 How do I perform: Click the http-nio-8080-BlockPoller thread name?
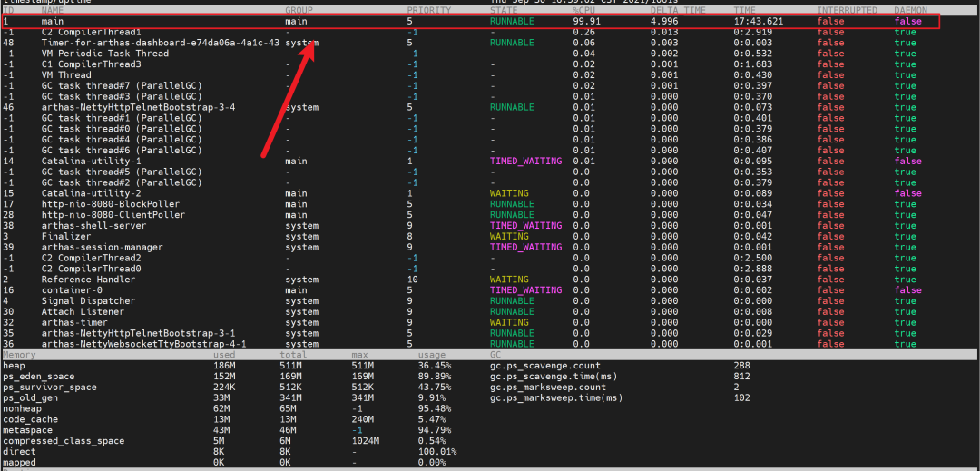coord(111,204)
